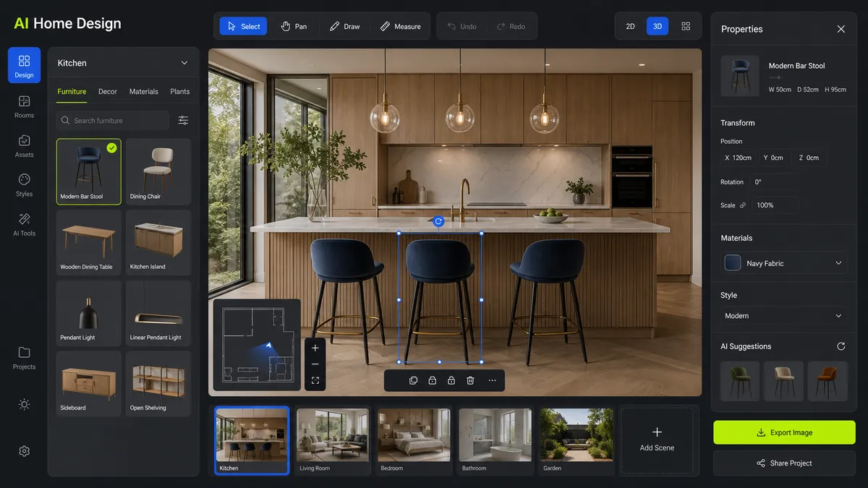
Task: Open AI Tools in the sidebar
Action: (24, 224)
